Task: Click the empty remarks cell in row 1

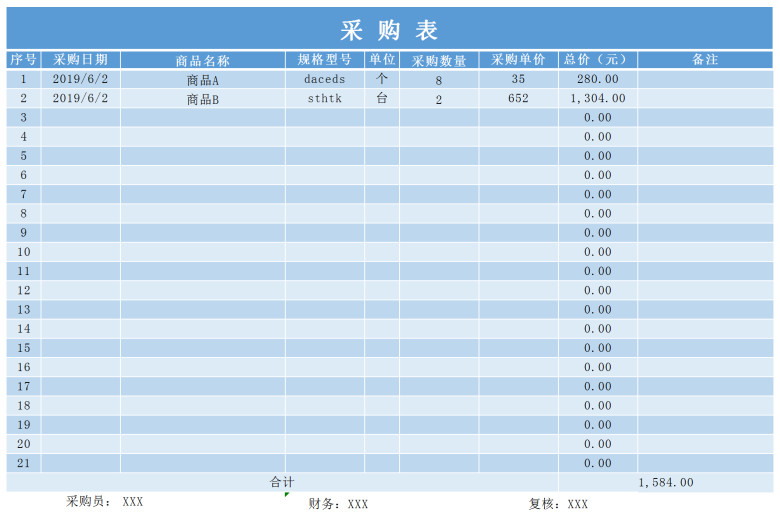Action: (x=705, y=79)
